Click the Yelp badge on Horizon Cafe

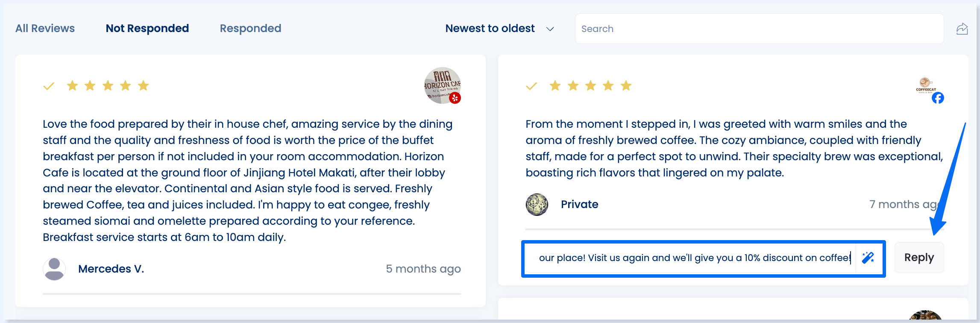pos(455,98)
